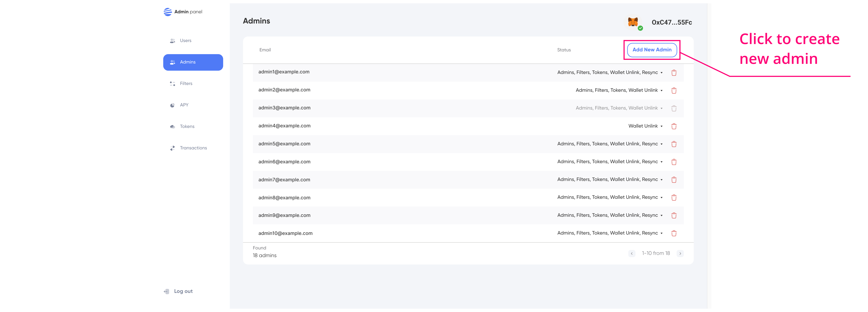This screenshot has width=868, height=312.
Task: Remove admin7@example.com using trash icon
Action: coord(674,180)
